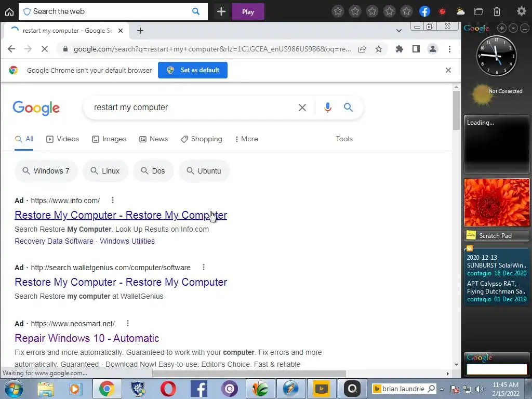Expand the Chrome tab search chevron

(x=399, y=31)
